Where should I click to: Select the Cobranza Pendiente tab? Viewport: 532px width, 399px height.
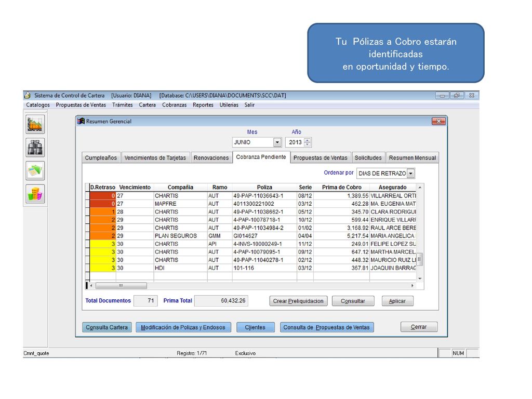point(261,157)
